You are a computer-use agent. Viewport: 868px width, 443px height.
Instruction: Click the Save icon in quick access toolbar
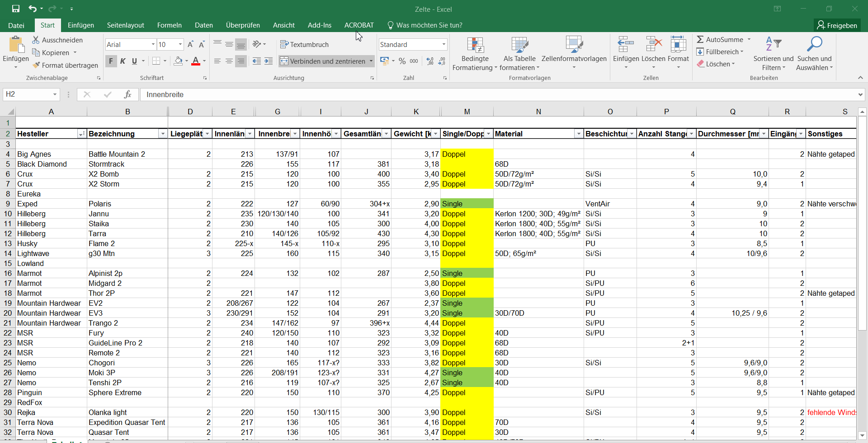coord(16,9)
